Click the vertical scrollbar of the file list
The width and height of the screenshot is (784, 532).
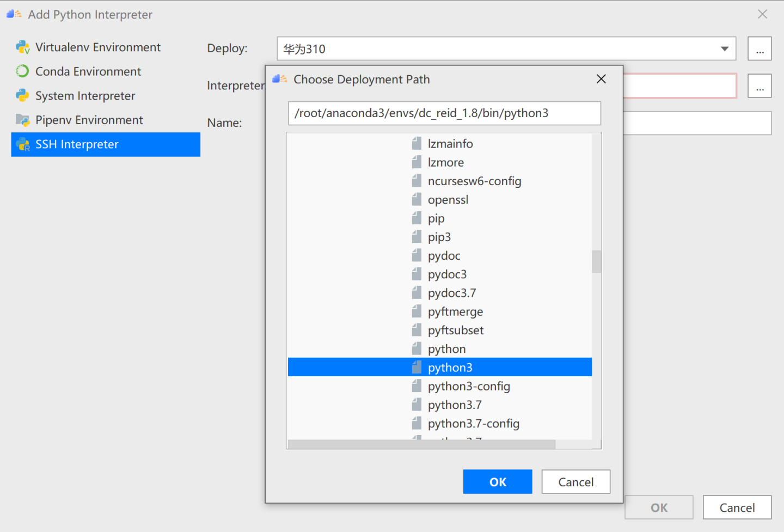click(x=596, y=261)
